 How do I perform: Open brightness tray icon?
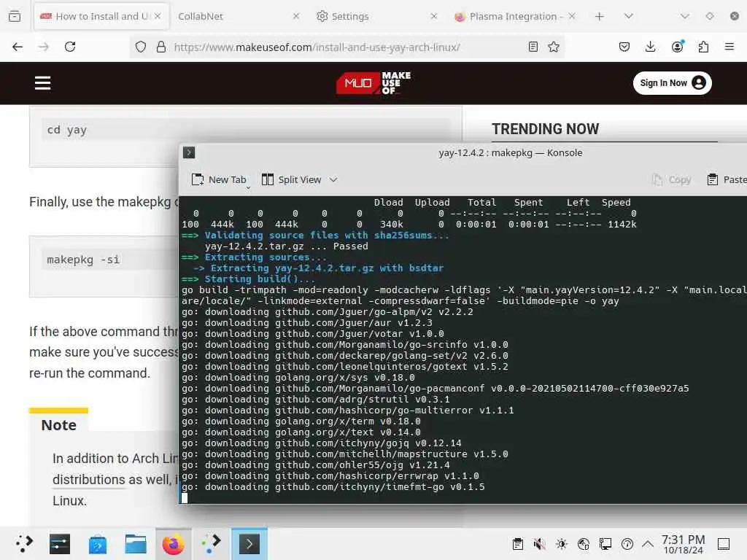coord(562,544)
